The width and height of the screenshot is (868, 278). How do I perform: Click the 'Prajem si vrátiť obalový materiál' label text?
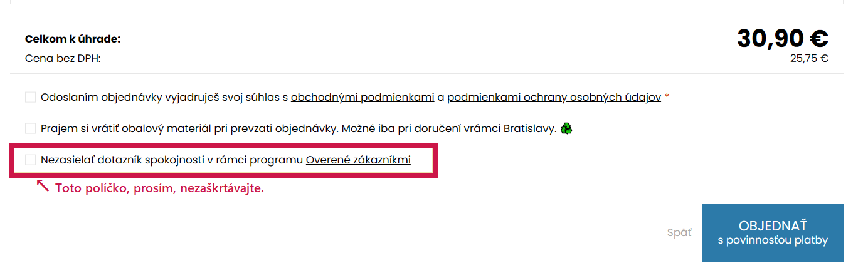pyautogui.click(x=182, y=129)
